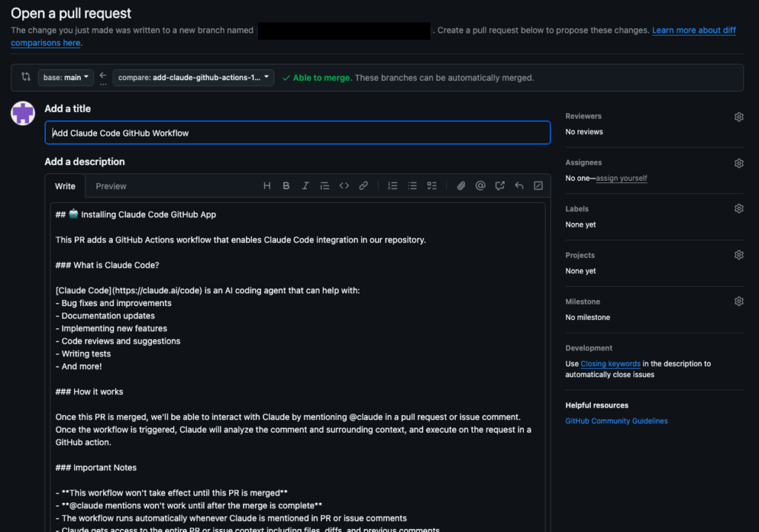Click the Projects heading
759x532 pixels.
(580, 256)
